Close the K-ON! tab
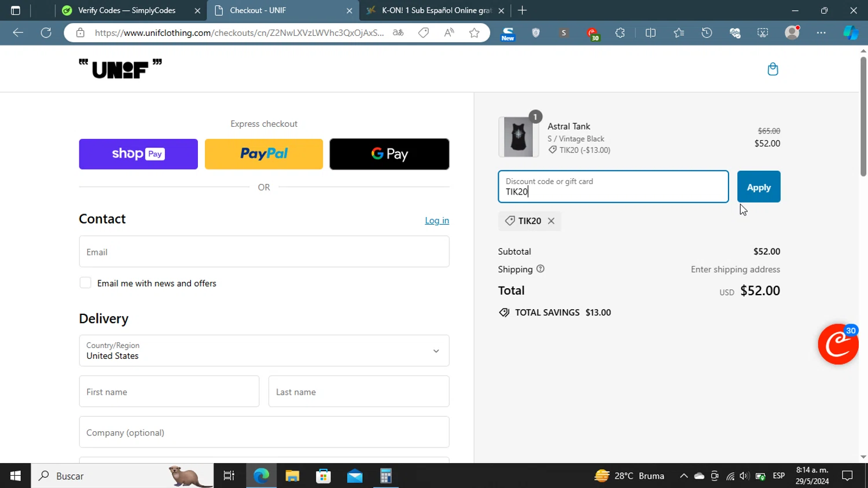Screen dimensions: 868x488 pos(501,10)
